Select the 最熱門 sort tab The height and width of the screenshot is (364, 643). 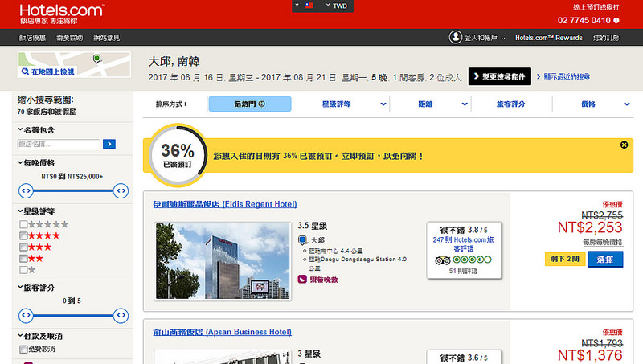click(x=250, y=104)
